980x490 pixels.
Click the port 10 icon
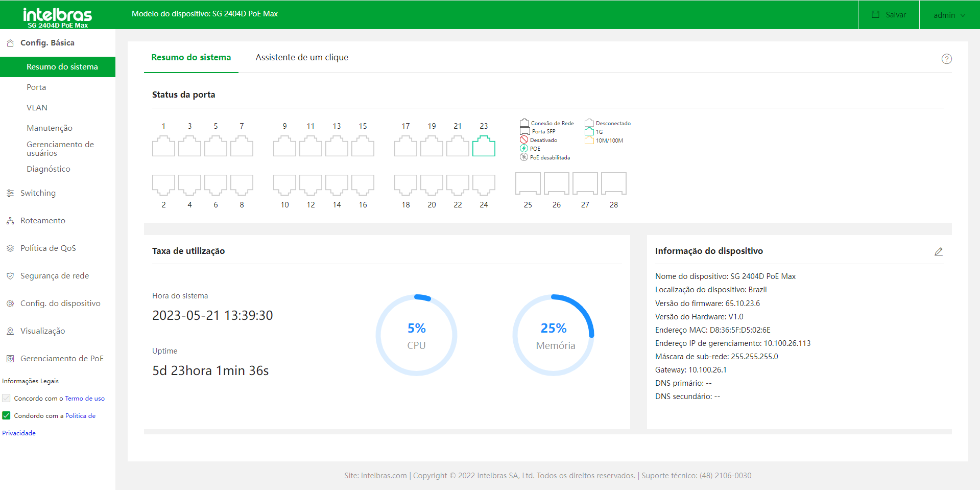click(284, 184)
